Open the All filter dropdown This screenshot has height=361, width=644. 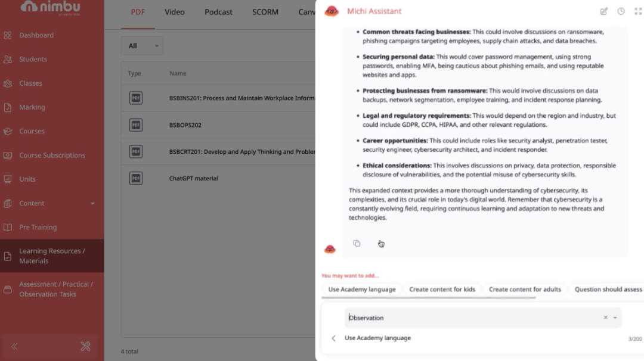142,45
